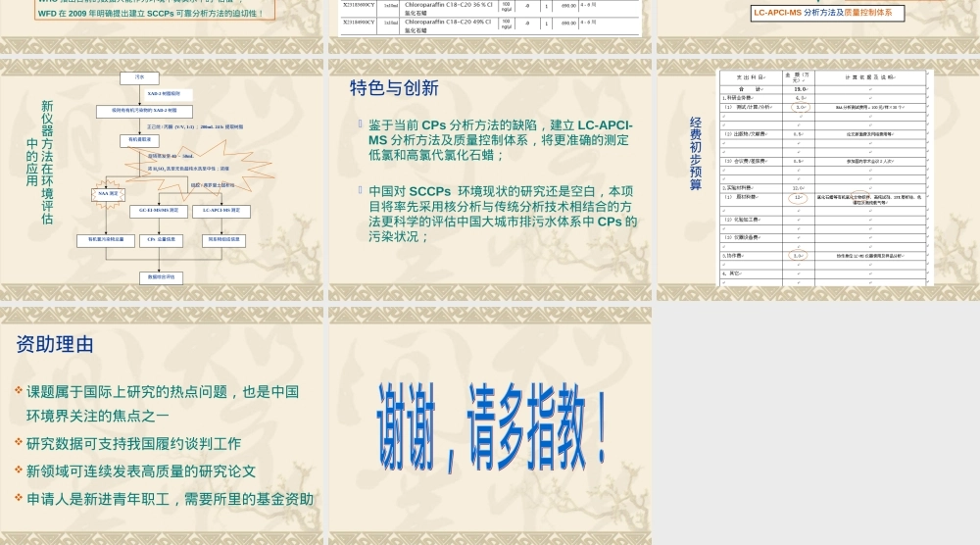The height and width of the screenshot is (545, 980).
Task: Click the paragraph starting 中国对 SCCPs 环境现状
Action: point(503,214)
